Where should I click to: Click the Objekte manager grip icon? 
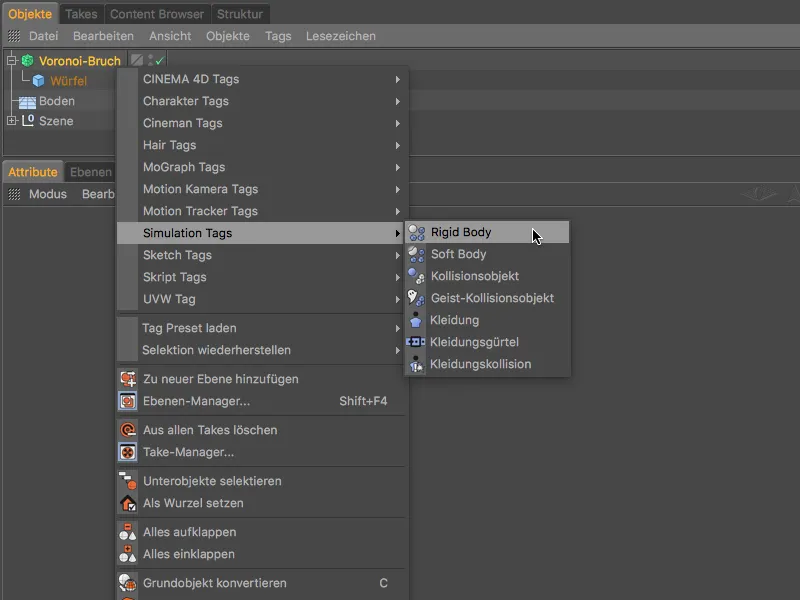click(14, 36)
